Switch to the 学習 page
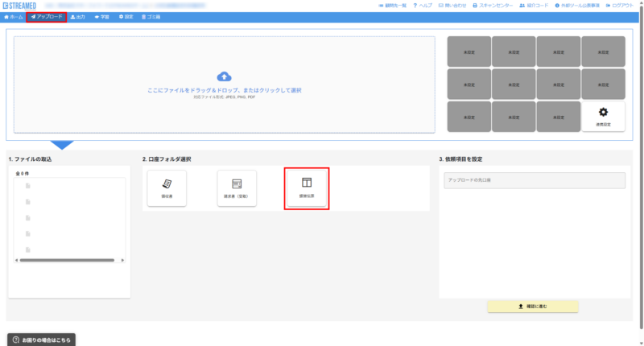 point(102,17)
